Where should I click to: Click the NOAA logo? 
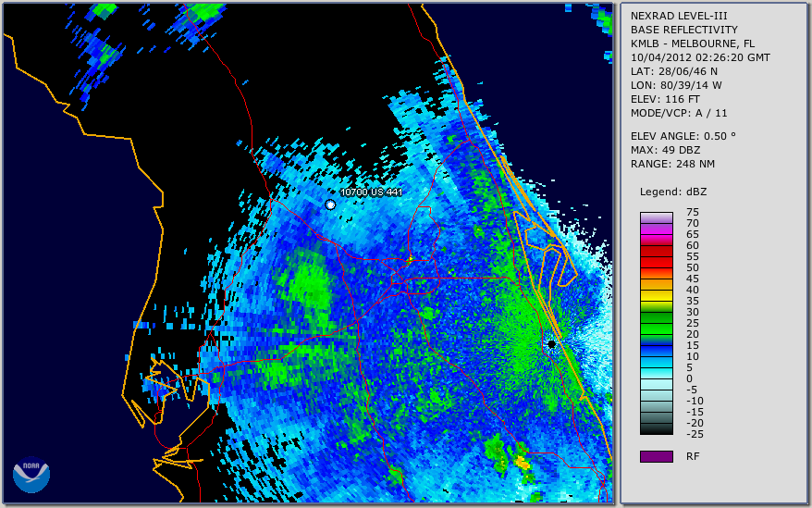(x=31, y=475)
